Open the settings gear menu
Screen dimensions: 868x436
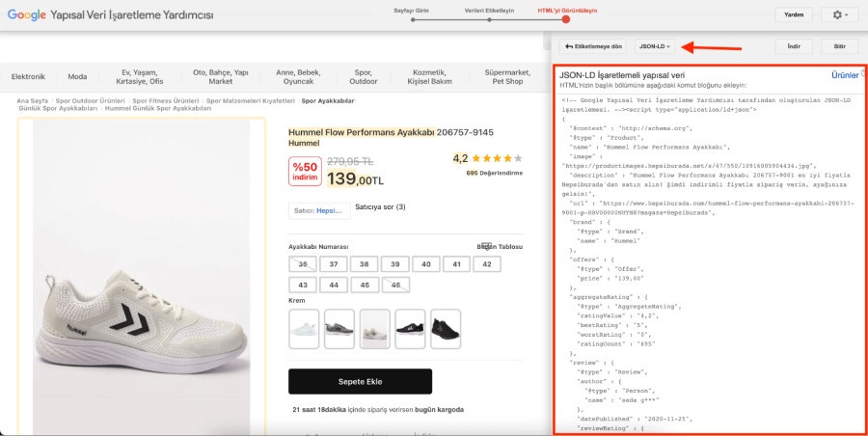[839, 15]
